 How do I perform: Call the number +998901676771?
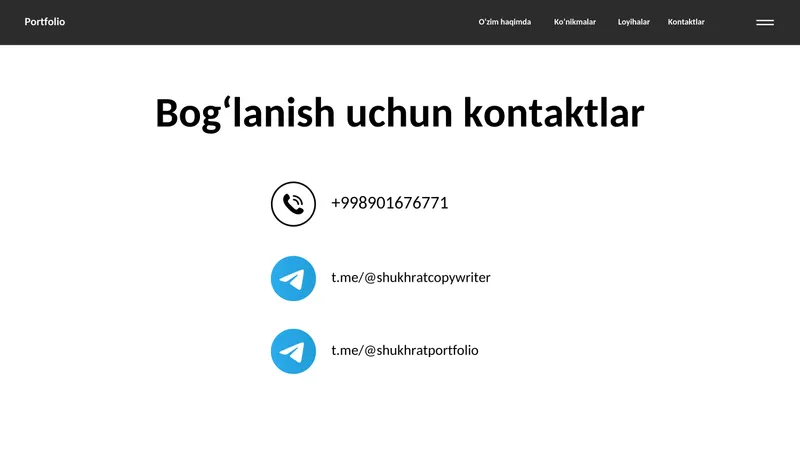click(390, 203)
